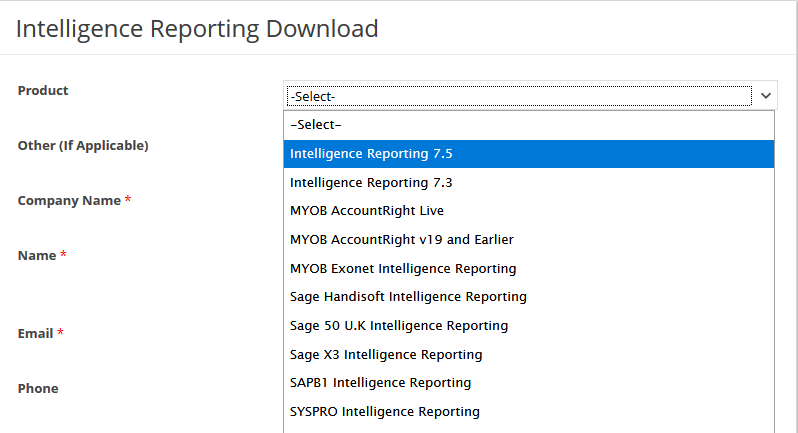Open the Product dropdown arrow
The image size is (798, 433).
[x=765, y=96]
